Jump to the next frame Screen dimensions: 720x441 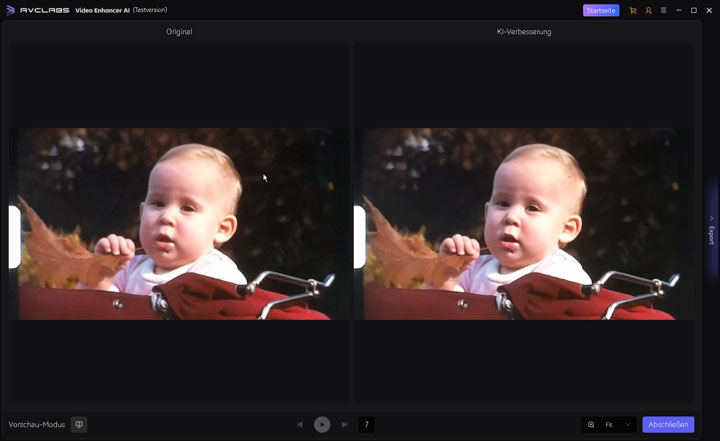point(344,424)
